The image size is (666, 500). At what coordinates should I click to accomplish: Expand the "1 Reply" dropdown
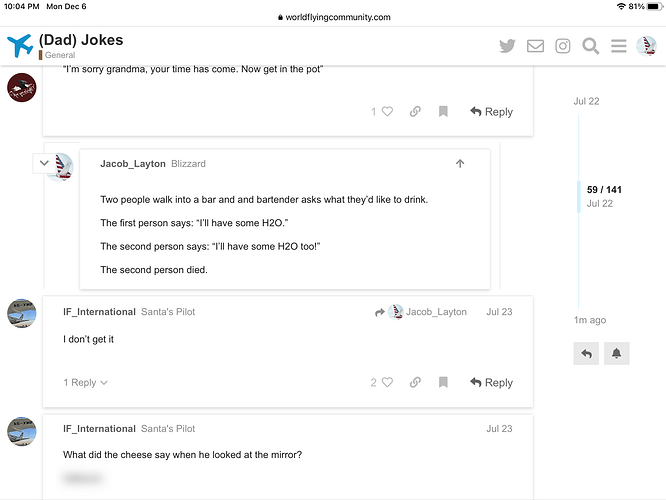tap(85, 383)
